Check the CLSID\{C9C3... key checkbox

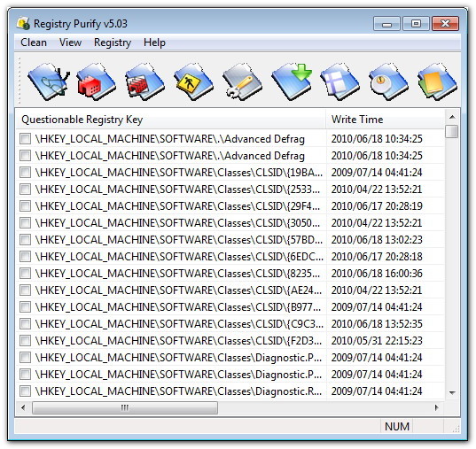click(x=25, y=324)
